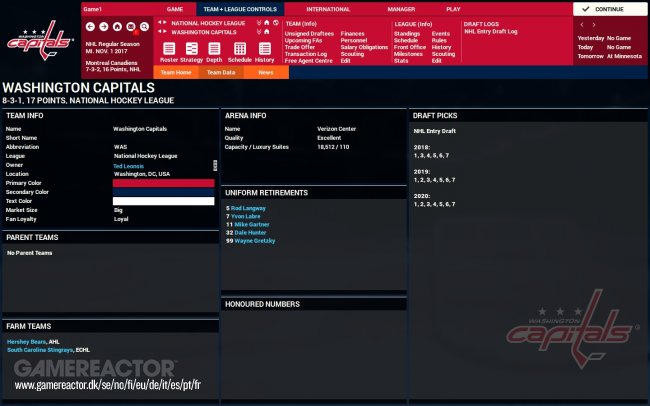Open the PLAY menu
This screenshot has width=650, height=406.
coord(453,9)
